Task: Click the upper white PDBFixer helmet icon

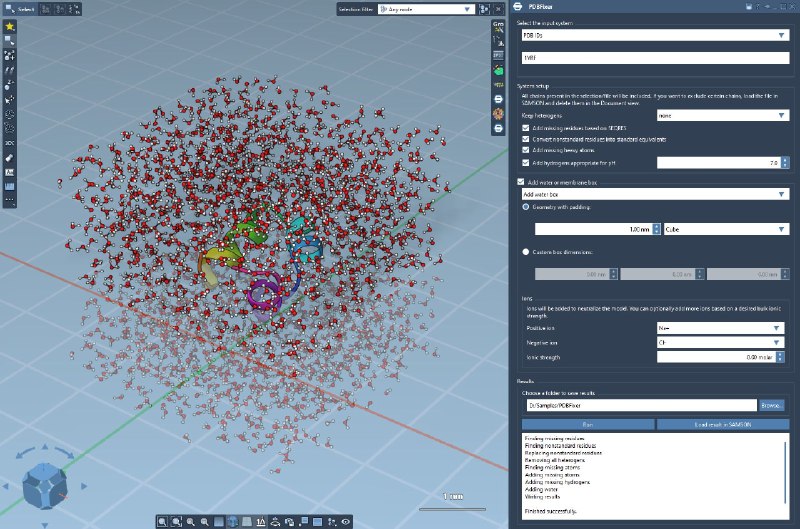Action: pos(498,99)
